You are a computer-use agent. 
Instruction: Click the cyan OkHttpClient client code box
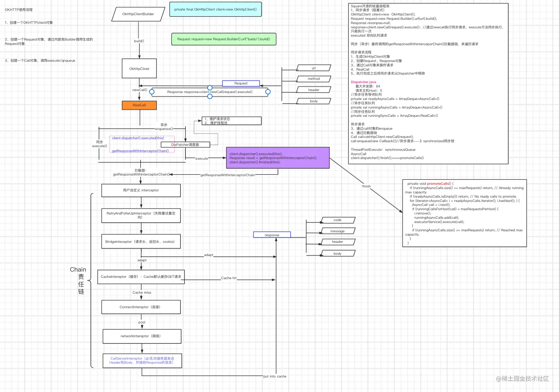click(215, 9)
